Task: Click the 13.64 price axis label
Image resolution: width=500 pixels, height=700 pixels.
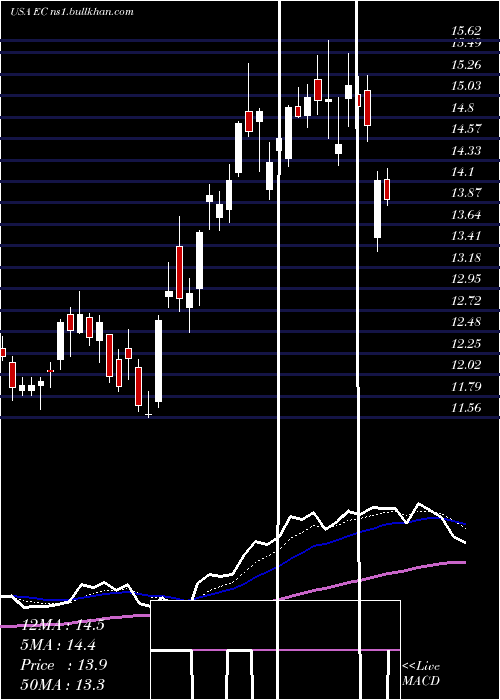Action: (x=466, y=215)
